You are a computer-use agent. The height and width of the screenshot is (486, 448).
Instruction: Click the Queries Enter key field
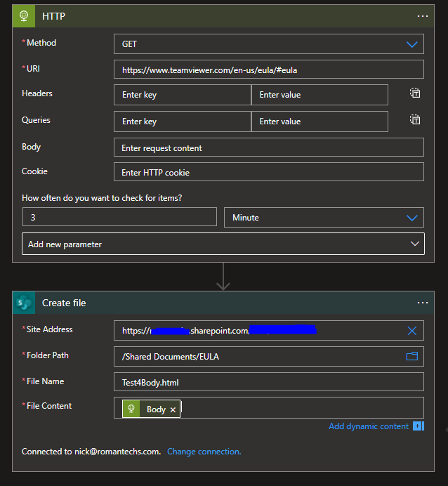click(182, 121)
